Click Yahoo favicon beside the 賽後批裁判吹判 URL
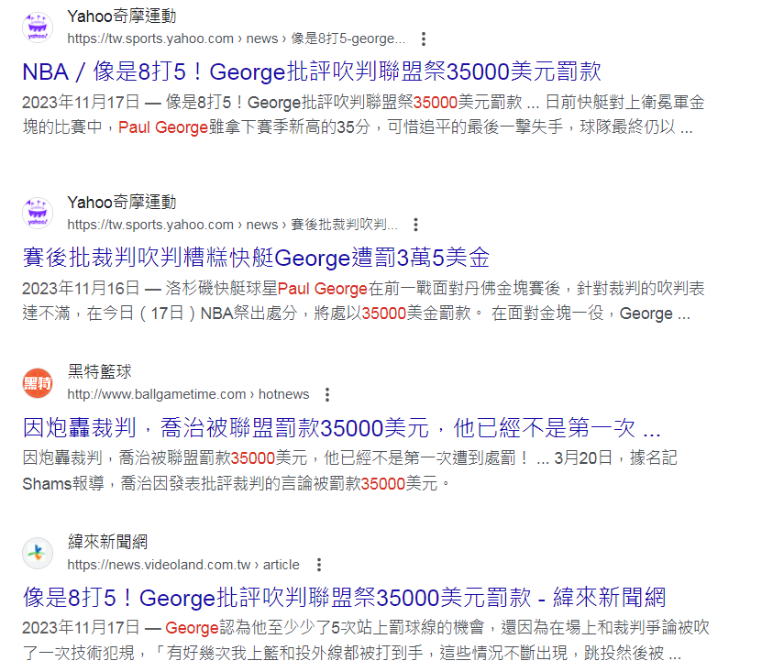This screenshot has height=672, width=784. tap(38, 214)
